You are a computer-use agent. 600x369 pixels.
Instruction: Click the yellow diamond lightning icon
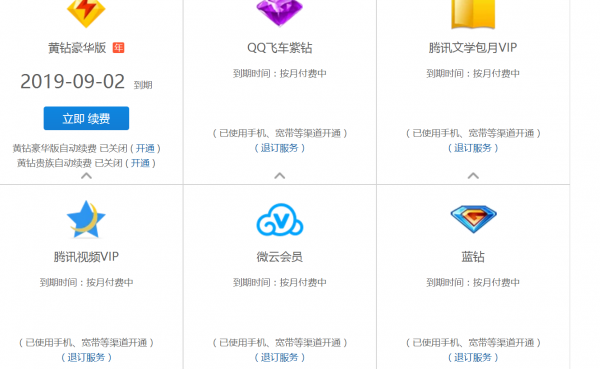(86, 13)
